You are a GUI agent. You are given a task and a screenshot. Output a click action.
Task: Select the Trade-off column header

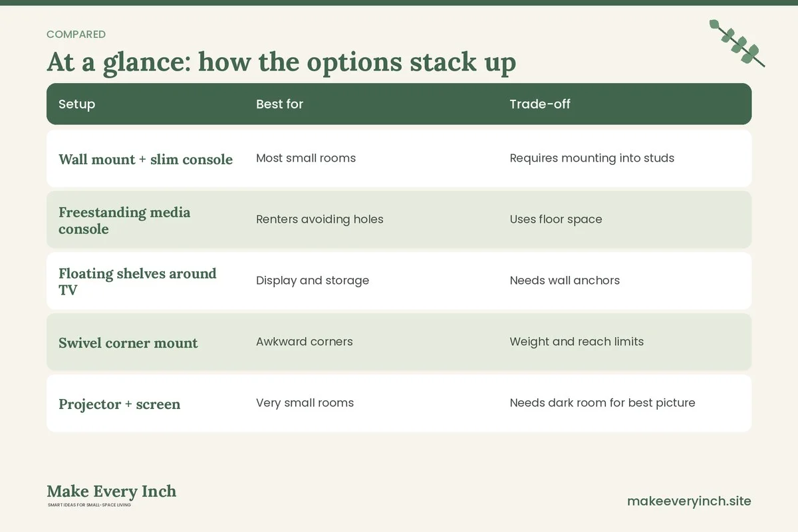tap(540, 104)
